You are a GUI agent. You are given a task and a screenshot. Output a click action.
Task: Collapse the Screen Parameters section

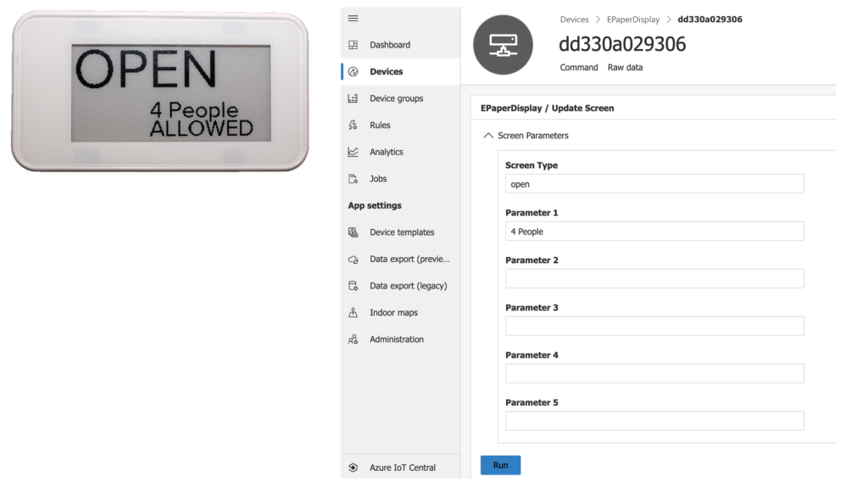point(487,135)
